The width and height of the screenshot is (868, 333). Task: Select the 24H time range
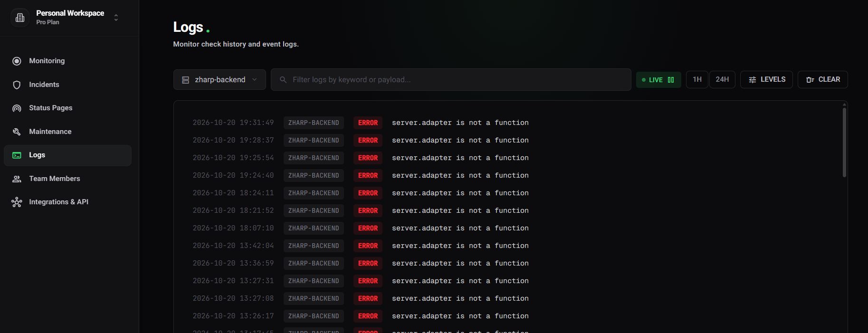[x=722, y=79]
